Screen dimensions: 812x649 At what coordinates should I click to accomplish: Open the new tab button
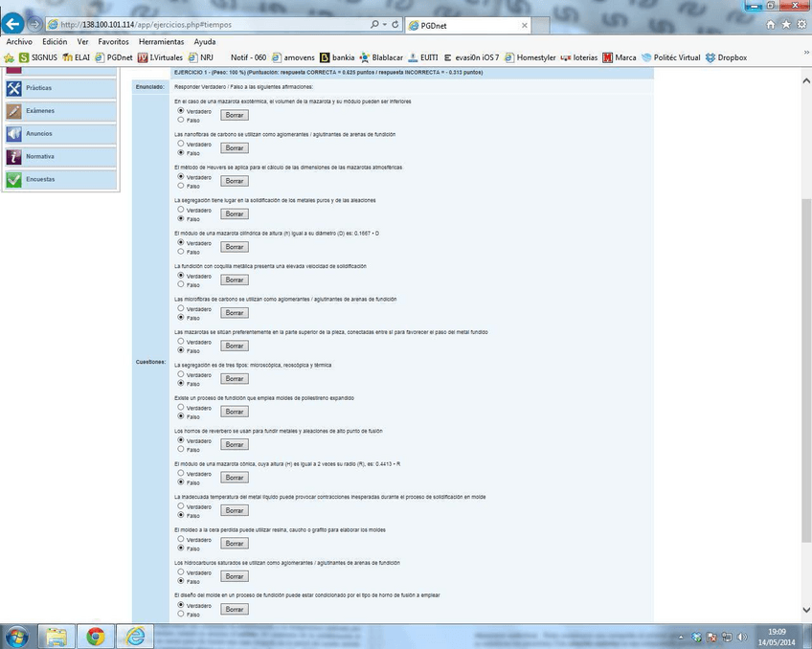(x=540, y=25)
